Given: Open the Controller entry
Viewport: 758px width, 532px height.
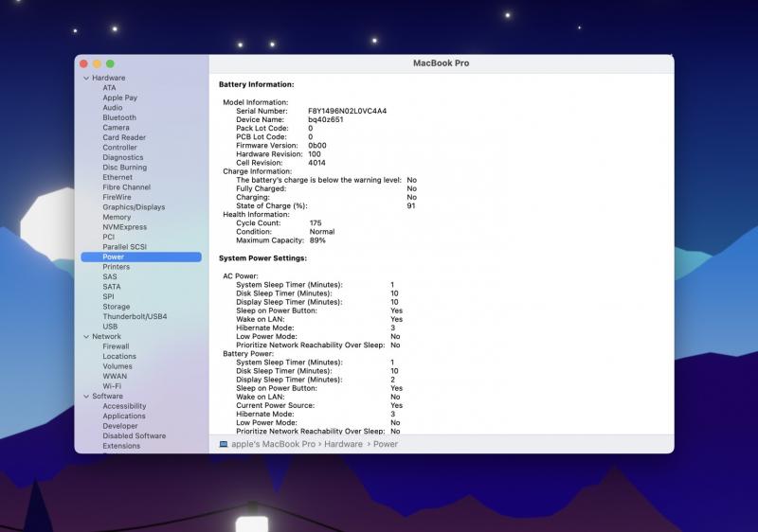Looking at the screenshot, I should (120, 148).
